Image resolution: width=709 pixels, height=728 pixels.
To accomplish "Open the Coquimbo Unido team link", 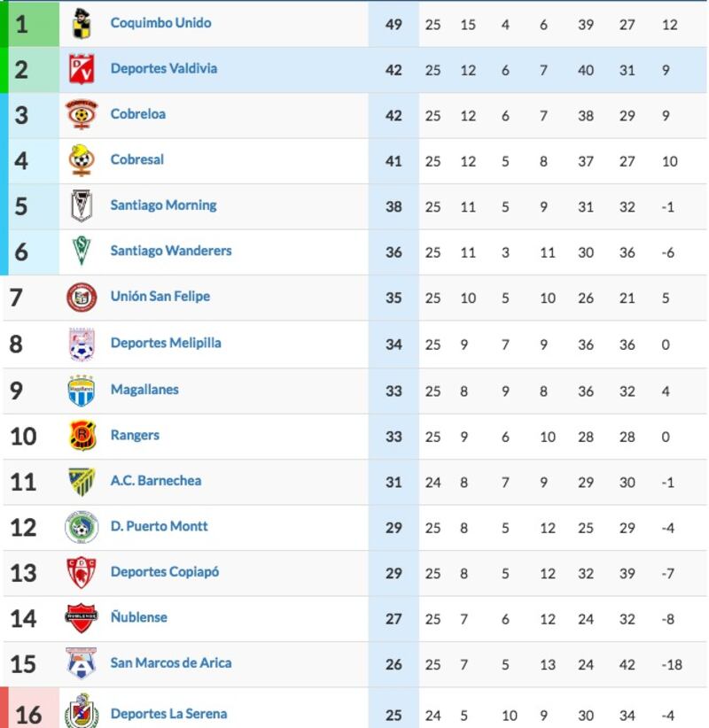I will [160, 23].
